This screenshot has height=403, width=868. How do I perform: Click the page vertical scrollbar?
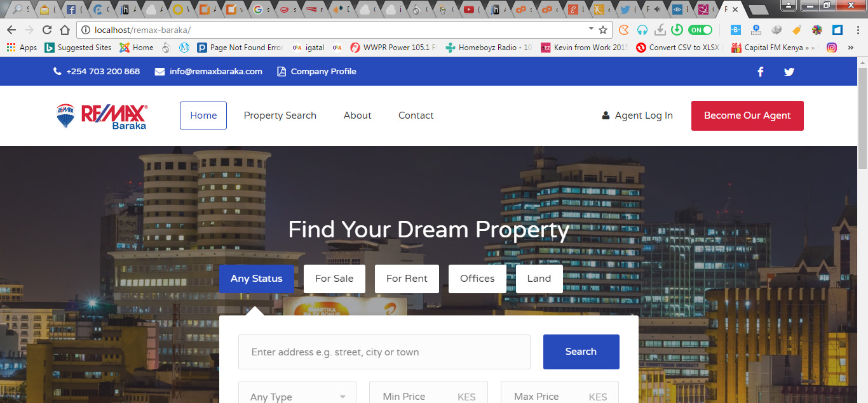[862, 230]
